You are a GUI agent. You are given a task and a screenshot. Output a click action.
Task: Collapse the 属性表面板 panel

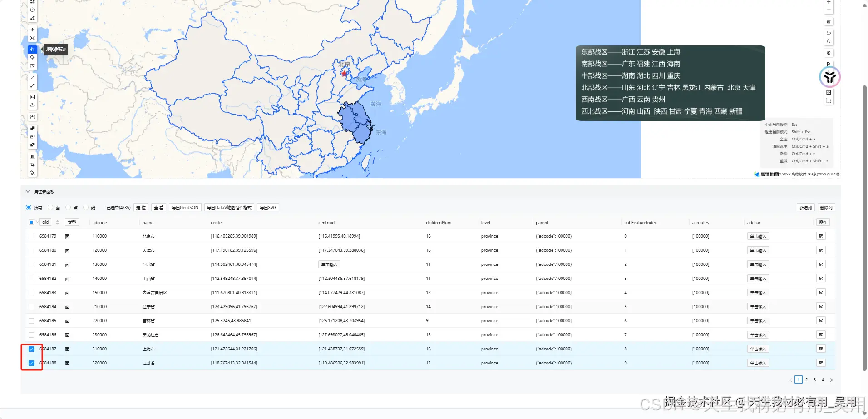[x=28, y=191]
